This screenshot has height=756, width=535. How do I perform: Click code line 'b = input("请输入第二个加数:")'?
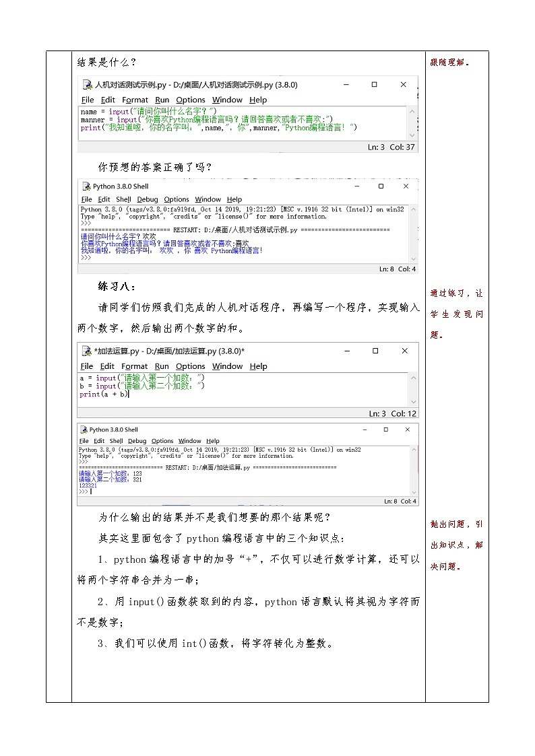click(142, 386)
